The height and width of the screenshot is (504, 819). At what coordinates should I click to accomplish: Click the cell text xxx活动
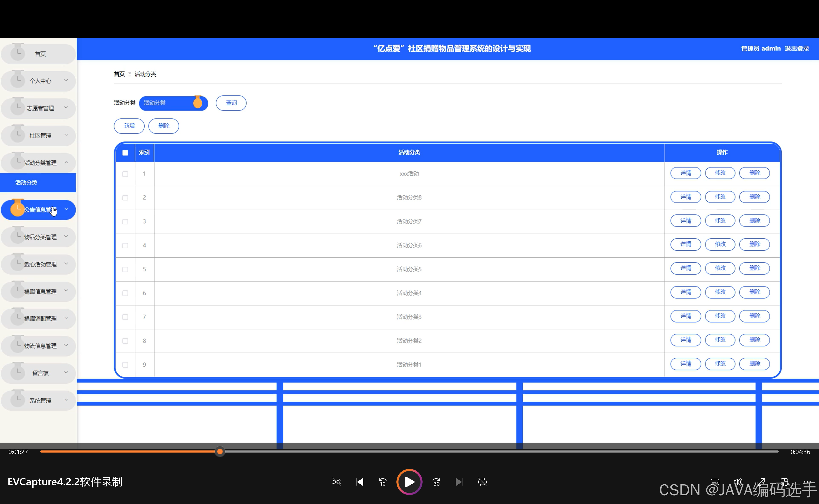coord(409,174)
